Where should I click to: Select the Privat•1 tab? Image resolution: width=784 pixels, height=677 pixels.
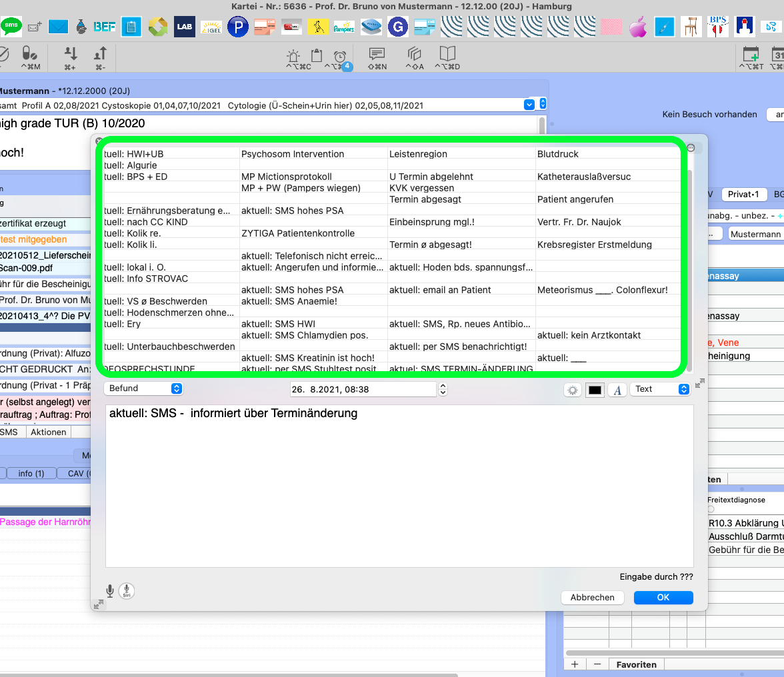743,195
